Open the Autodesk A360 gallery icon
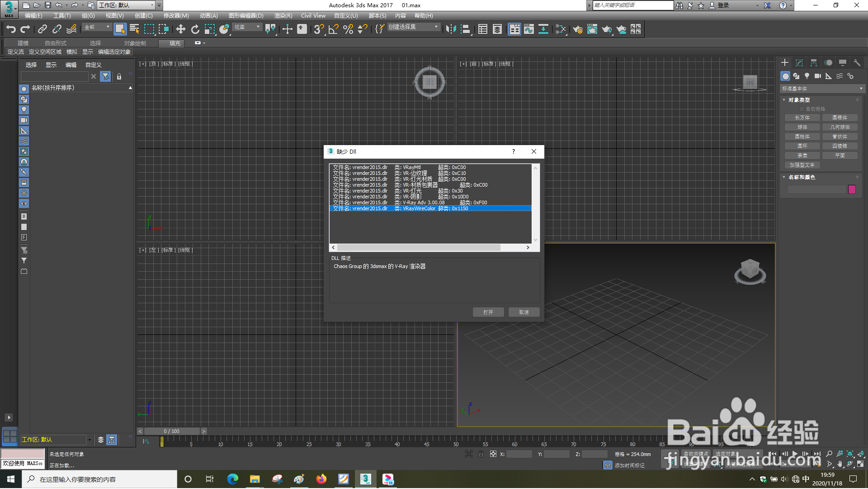 [636, 29]
